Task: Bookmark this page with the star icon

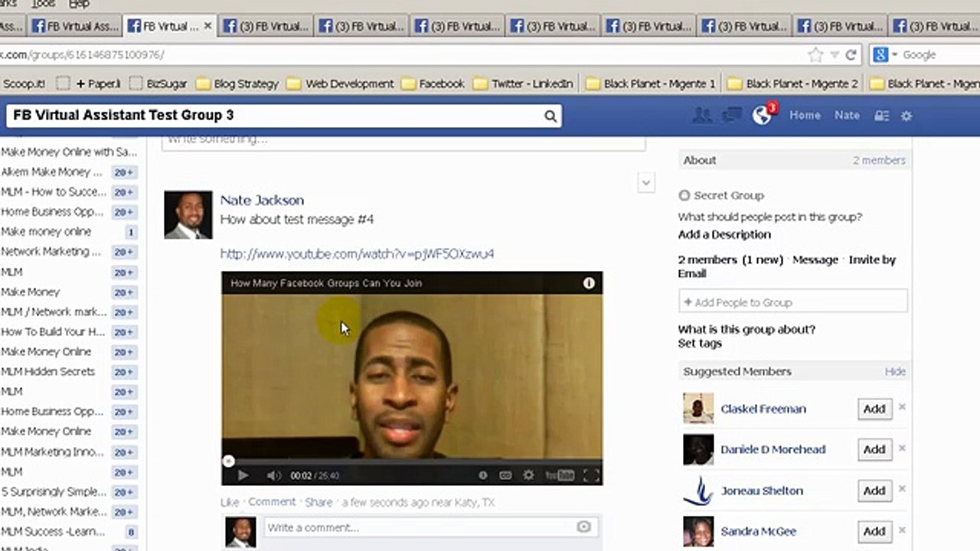Action: pyautogui.click(x=815, y=55)
